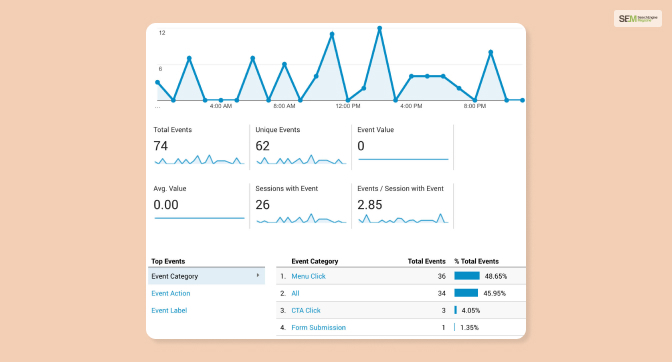Image resolution: width=672 pixels, height=362 pixels.
Task: Click the highest chart peak data point
Action: (x=379, y=29)
